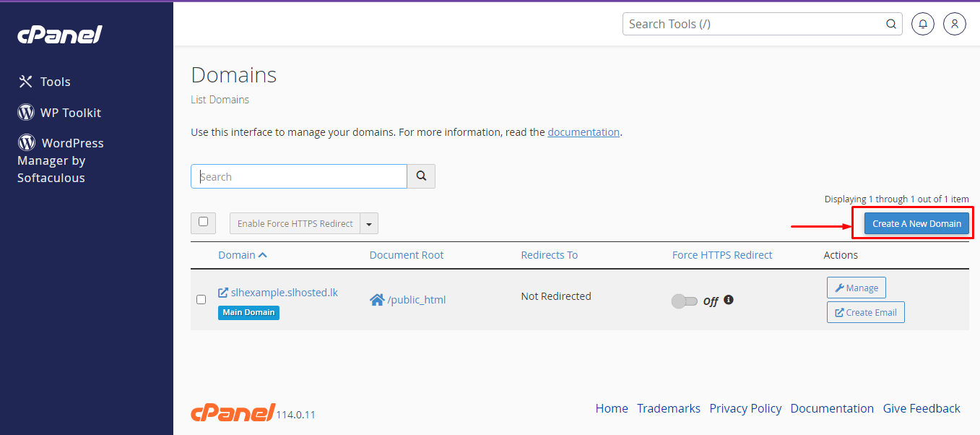This screenshot has width=980, height=435.
Task: Expand the Force HTTPS Redirect dropdown arrow
Action: coord(369,224)
